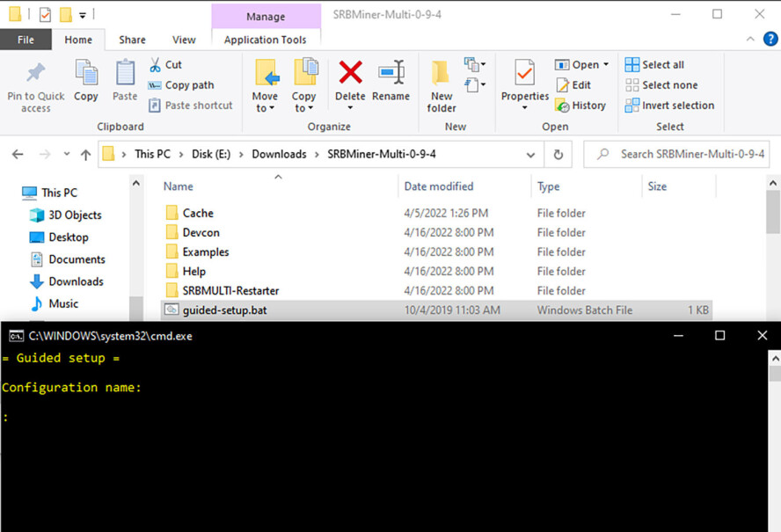
Task: Open the File menu tab
Action: point(26,40)
